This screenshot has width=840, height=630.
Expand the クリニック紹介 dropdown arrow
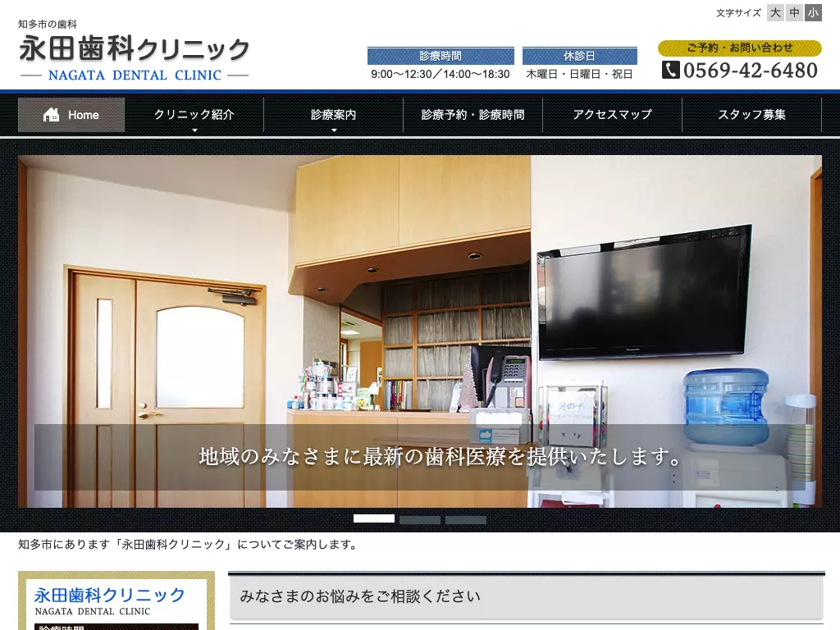[x=194, y=130]
